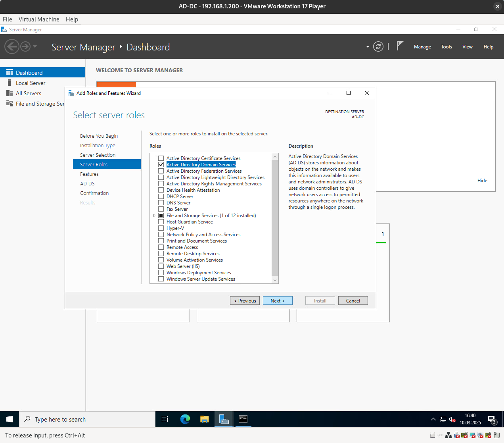This screenshot has width=504, height=443.
Task: Uncheck Active Directory Domain Services role
Action: 161,165
